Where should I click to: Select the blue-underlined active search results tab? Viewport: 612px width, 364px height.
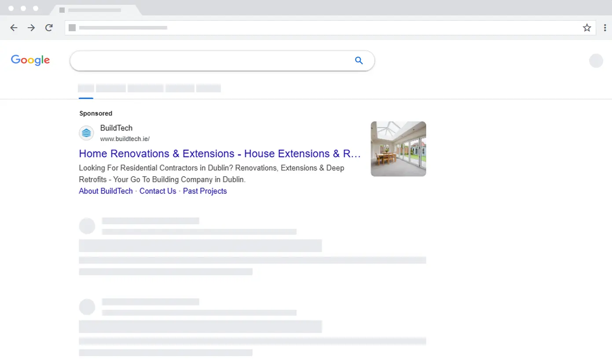pos(86,89)
